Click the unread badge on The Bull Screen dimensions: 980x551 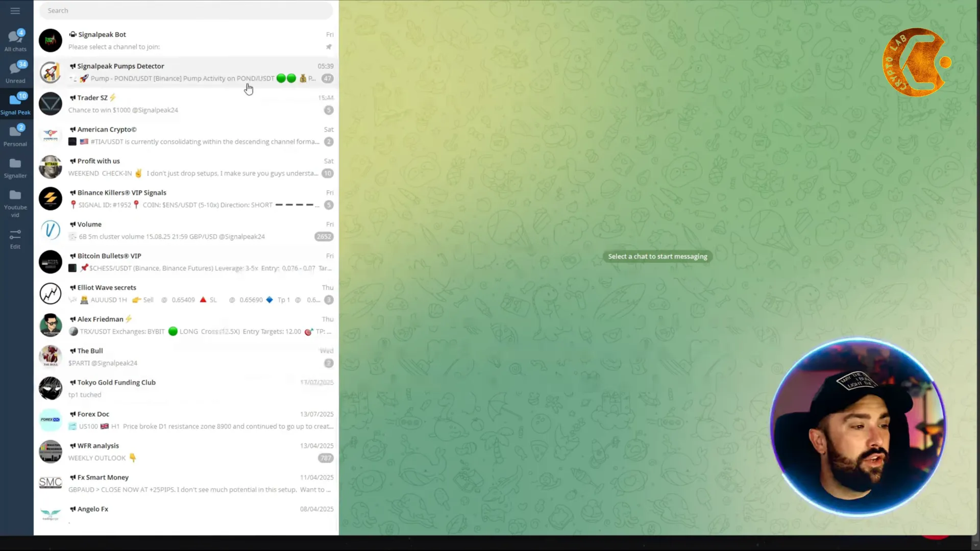coord(329,363)
